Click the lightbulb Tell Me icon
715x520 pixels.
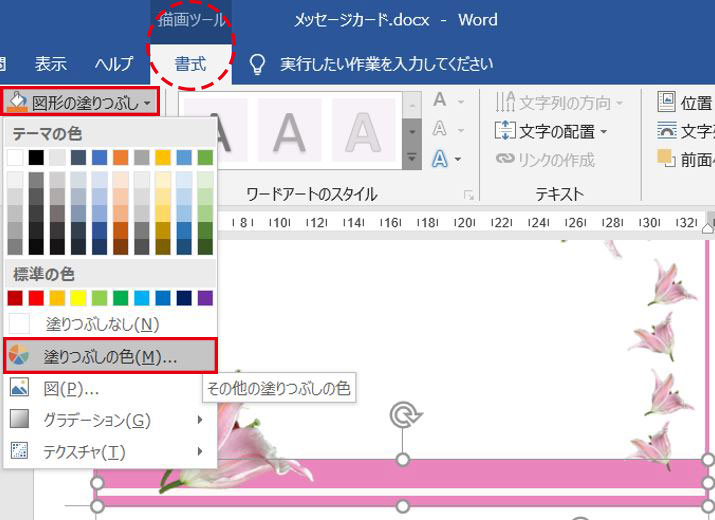pyautogui.click(x=257, y=64)
